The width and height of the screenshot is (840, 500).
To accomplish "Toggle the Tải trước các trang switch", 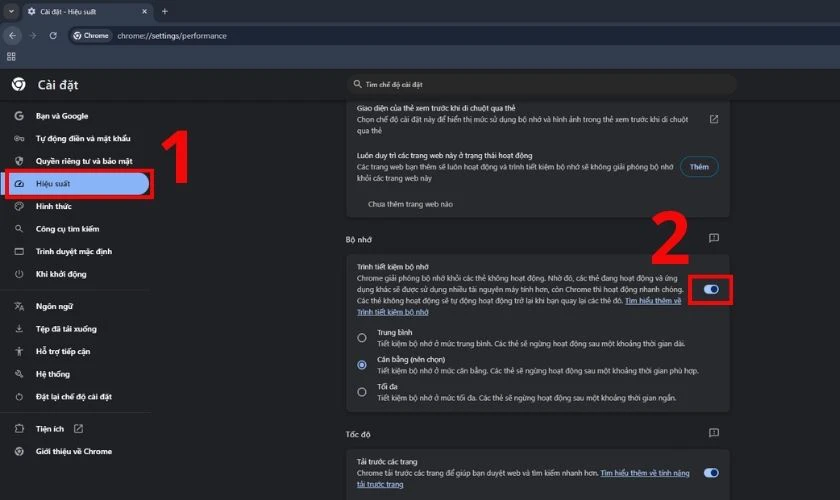I will [711, 472].
